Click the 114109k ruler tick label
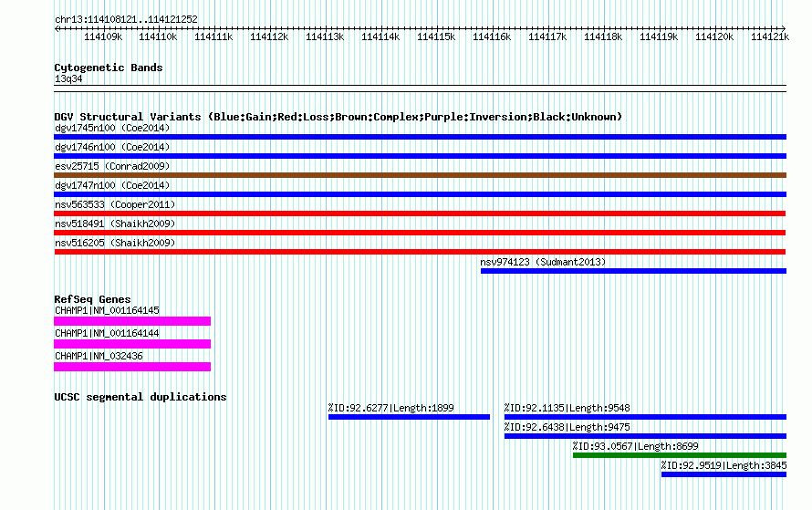812x510 pixels. (103, 36)
